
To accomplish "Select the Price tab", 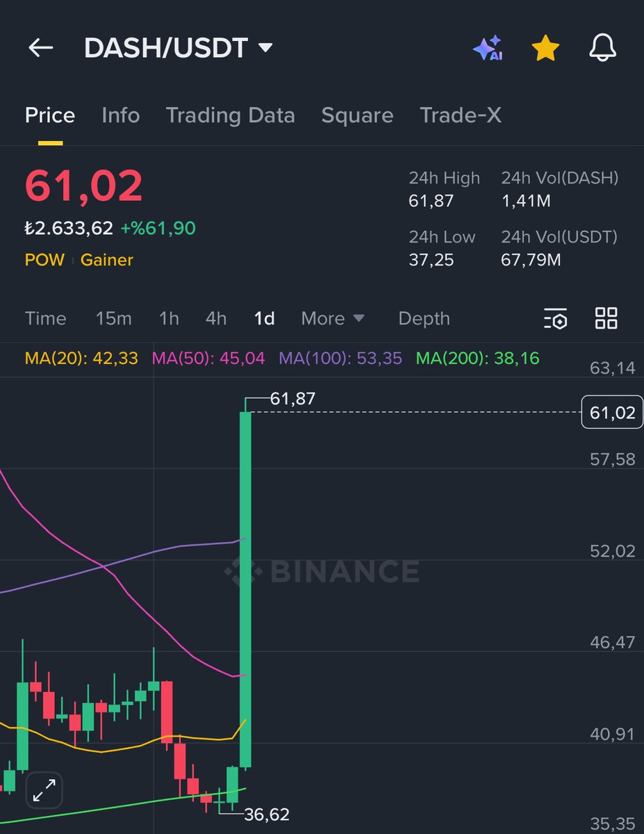I will point(50,115).
